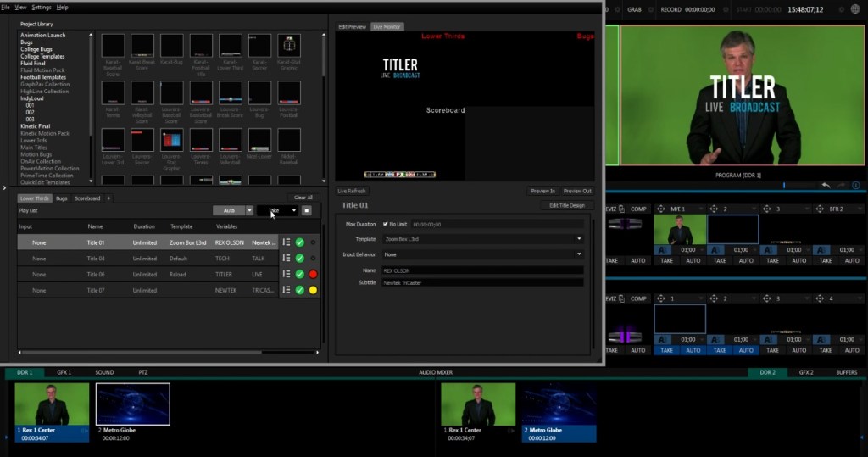Click the Preview Out button
The image size is (868, 457).
577,191
